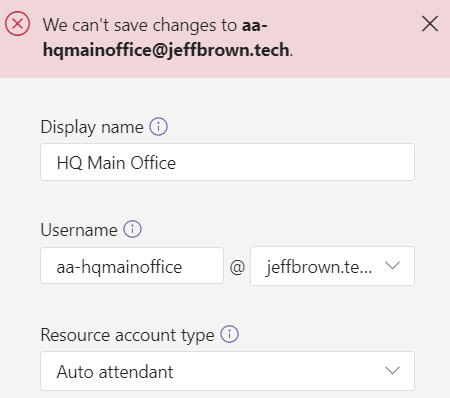Viewport: 450px width, 398px height.
Task: Click the Resource account type label
Action: click(127, 335)
